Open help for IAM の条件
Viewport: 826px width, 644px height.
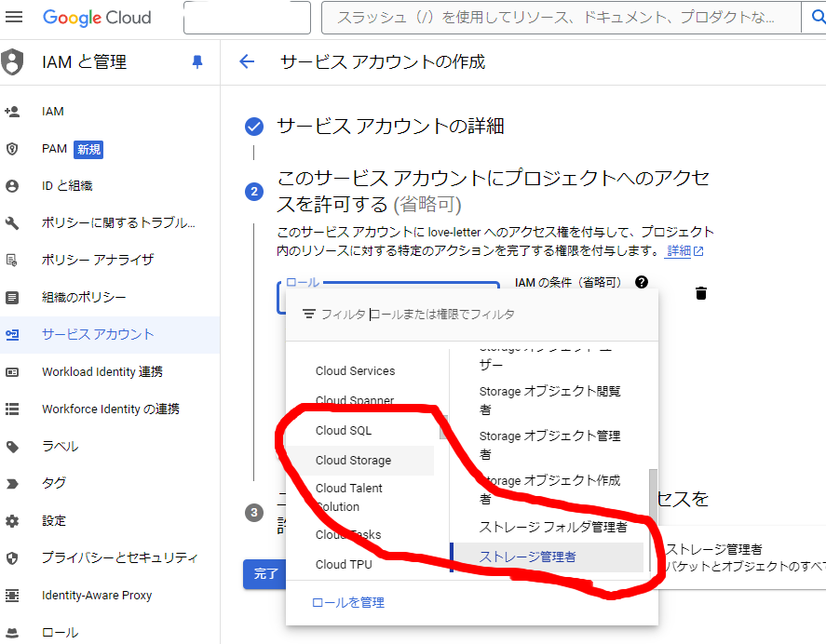(641, 283)
